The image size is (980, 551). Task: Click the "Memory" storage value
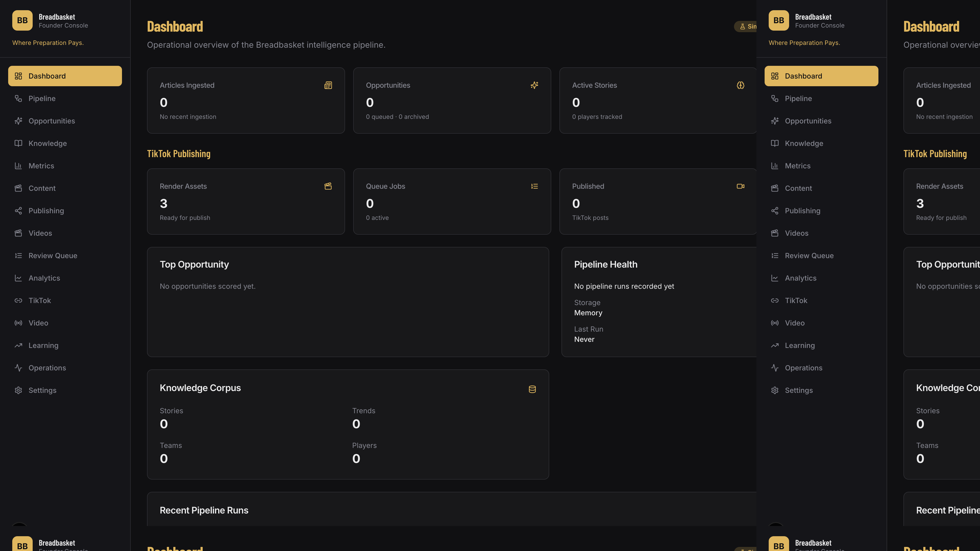[x=588, y=313]
